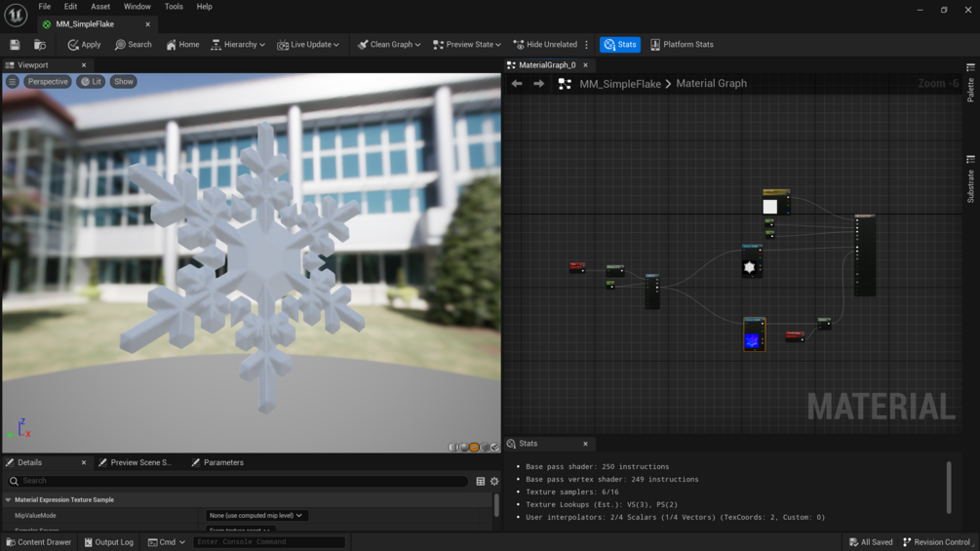
Task: Click the Material Graph breadcrumb
Action: pyautogui.click(x=711, y=83)
